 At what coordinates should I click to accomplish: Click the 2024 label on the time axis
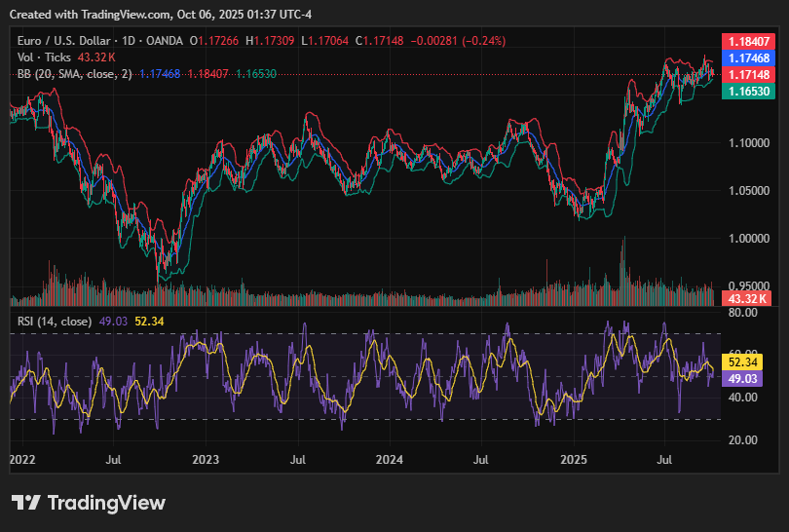click(390, 459)
